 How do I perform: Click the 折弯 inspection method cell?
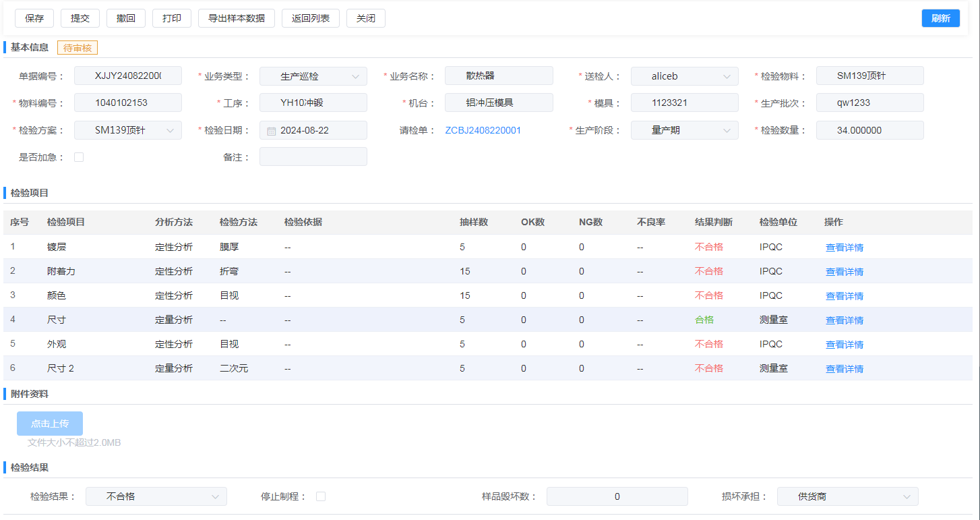click(229, 271)
